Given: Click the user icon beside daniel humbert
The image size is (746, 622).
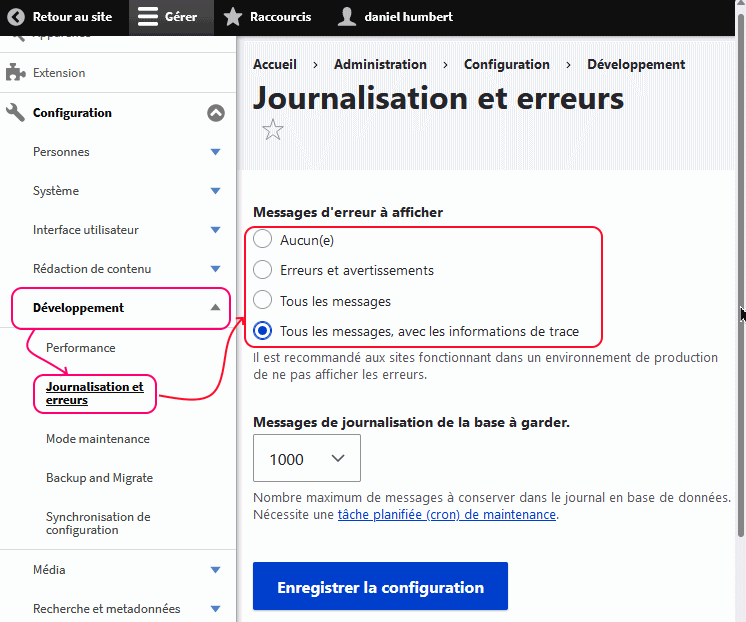Looking at the screenshot, I should (x=346, y=17).
